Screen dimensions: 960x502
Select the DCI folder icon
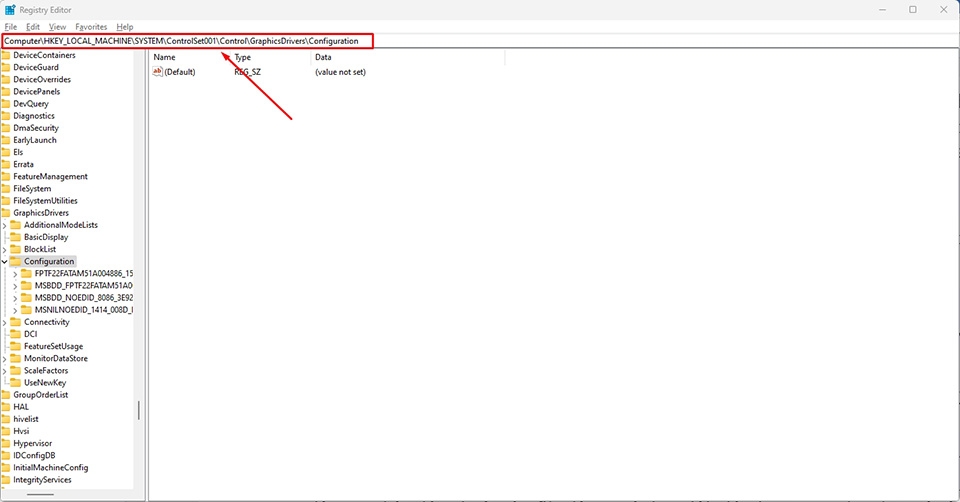click(x=16, y=334)
